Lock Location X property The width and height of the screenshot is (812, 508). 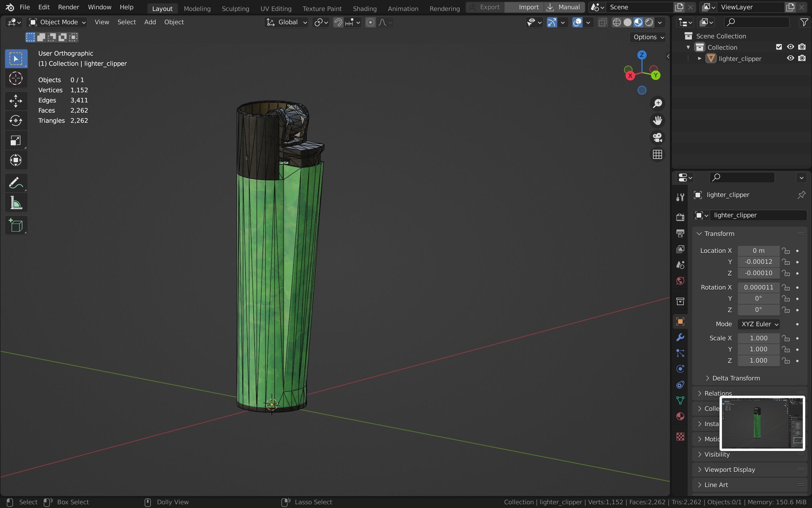click(786, 251)
